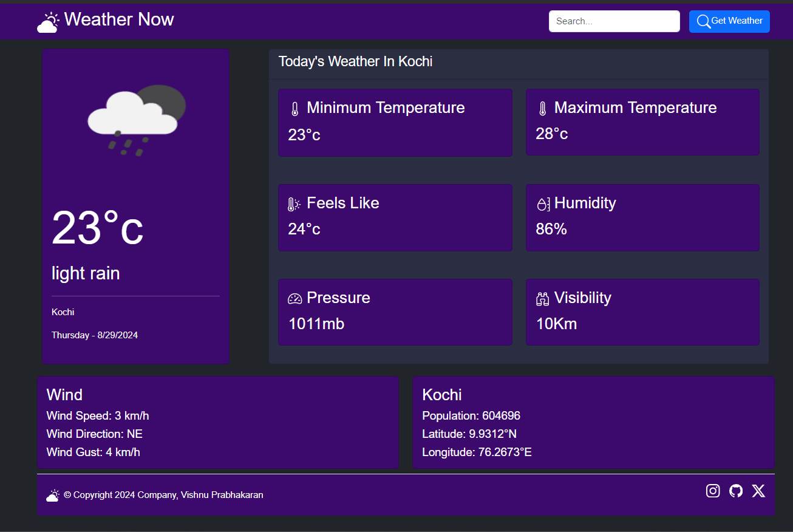
Task: Click the Maximum Temperature thermometer icon
Action: coord(541,107)
